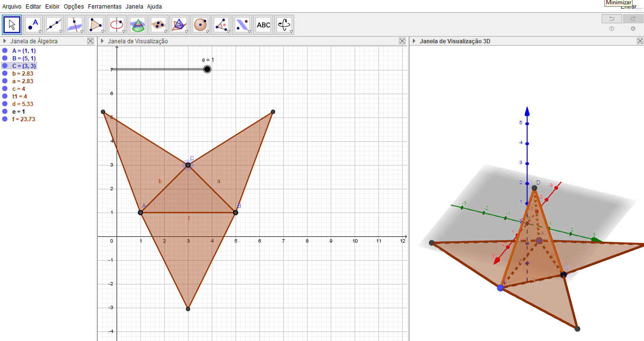Toggle visibility of a = 2.83

[x=5, y=81]
